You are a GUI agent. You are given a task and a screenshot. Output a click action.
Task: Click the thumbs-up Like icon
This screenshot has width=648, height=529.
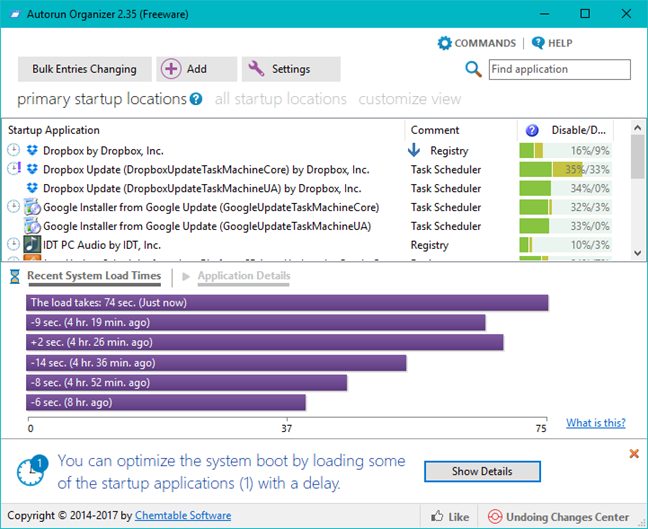click(x=437, y=516)
